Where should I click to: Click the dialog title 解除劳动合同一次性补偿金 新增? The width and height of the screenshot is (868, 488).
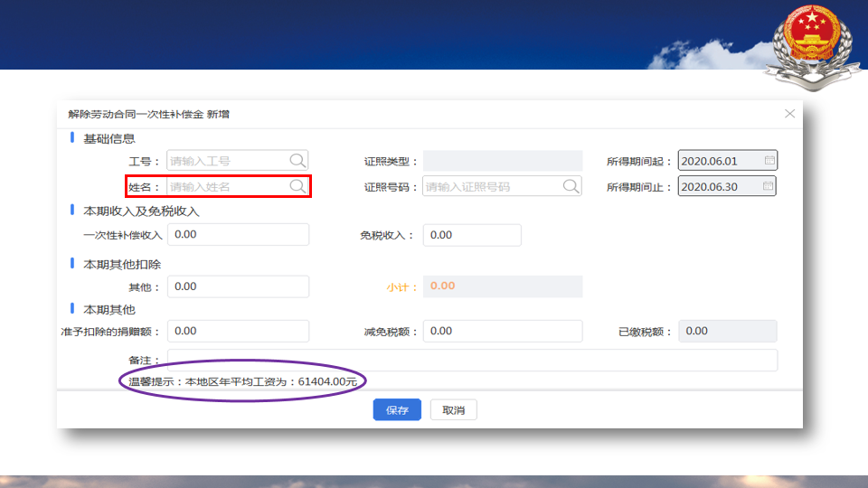(149, 114)
